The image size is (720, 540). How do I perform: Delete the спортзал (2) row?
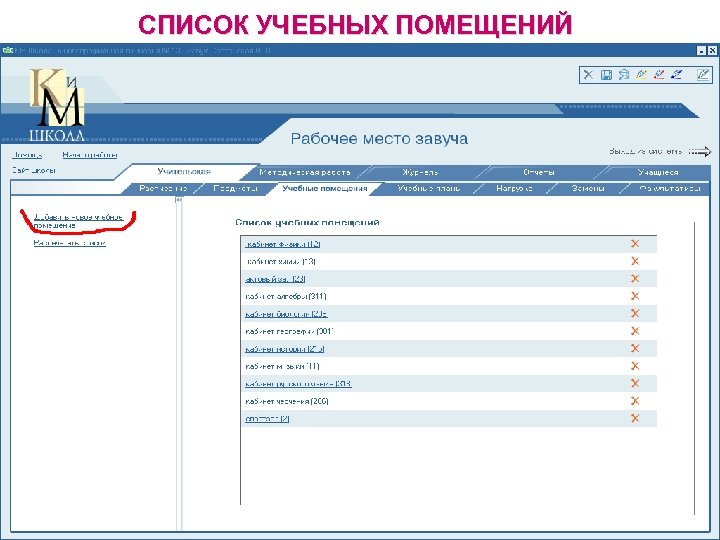click(x=635, y=418)
